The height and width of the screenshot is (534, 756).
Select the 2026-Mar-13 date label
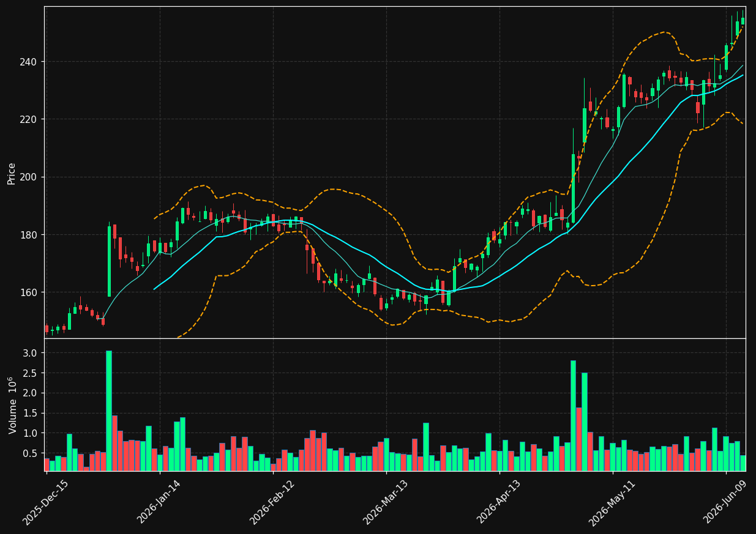386,502
